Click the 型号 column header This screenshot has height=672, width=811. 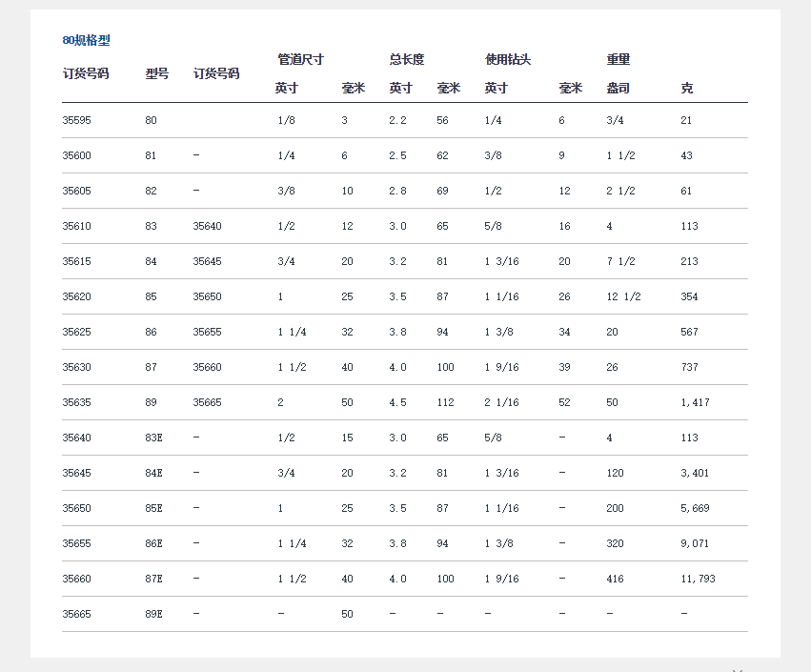(x=157, y=73)
